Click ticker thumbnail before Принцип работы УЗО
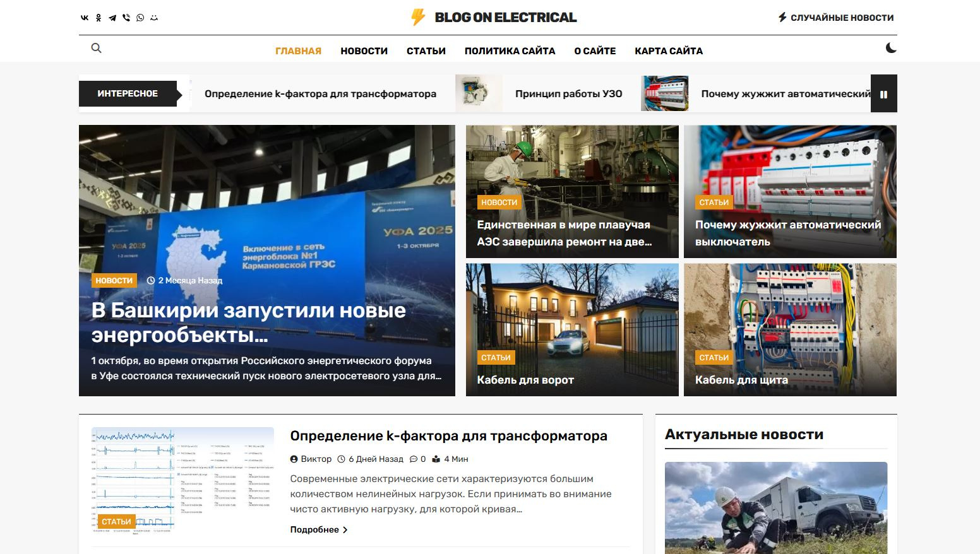This screenshot has height=554, width=980. point(479,93)
